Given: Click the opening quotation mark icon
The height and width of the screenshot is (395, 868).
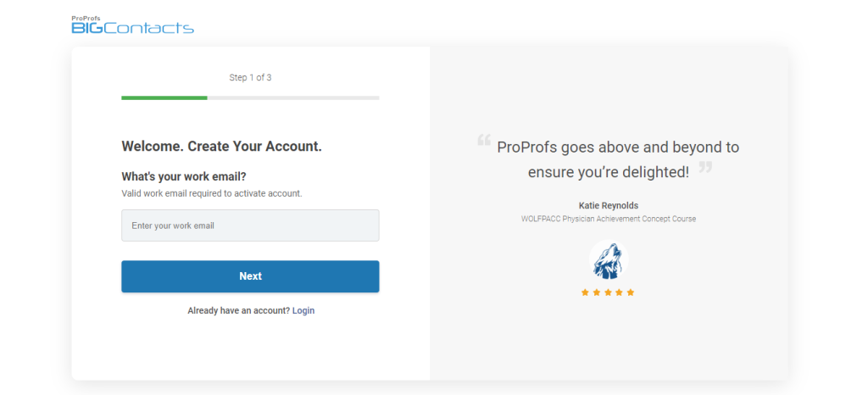Looking at the screenshot, I should tap(484, 141).
